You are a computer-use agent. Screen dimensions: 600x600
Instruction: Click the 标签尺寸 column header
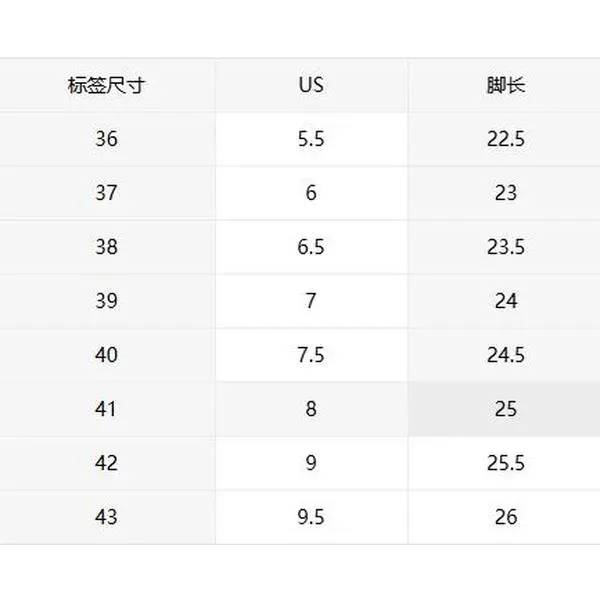[x=106, y=85]
